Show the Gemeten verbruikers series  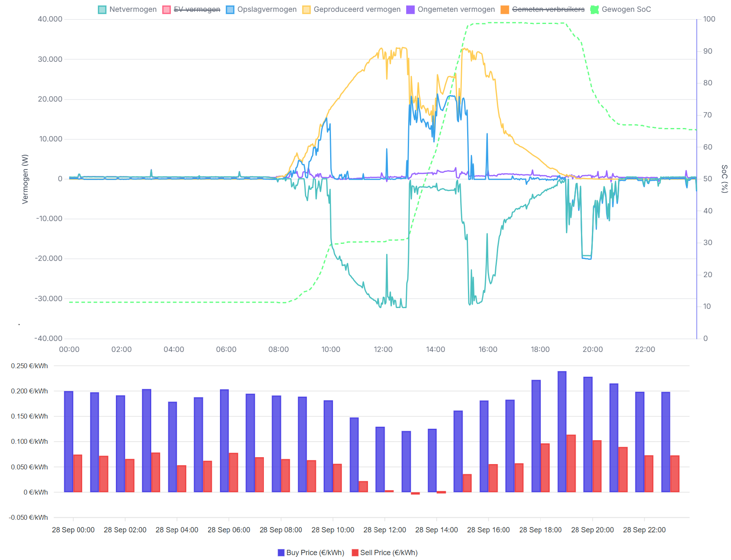[x=543, y=9]
